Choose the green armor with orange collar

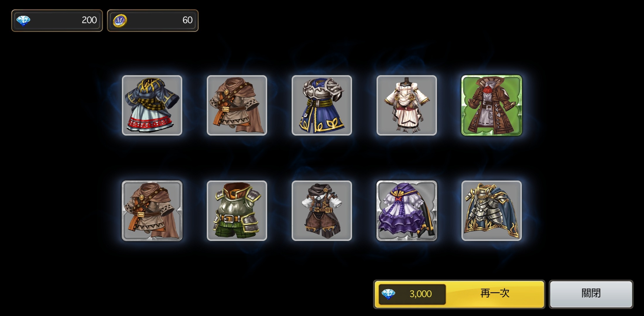(237, 211)
